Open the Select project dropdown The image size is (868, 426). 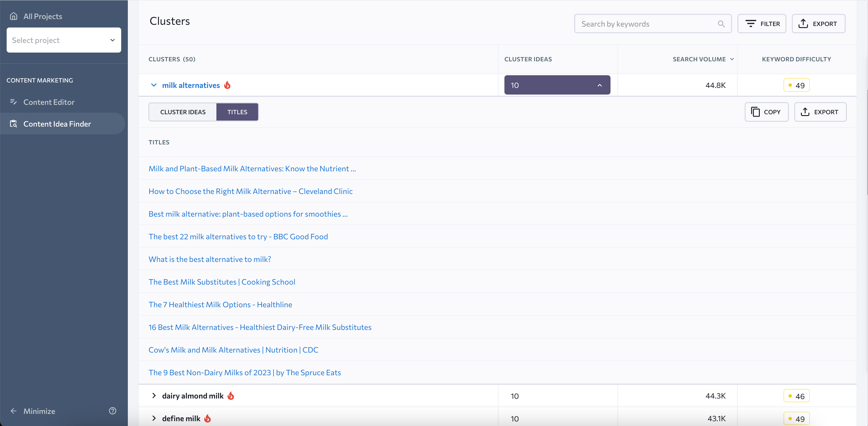pyautogui.click(x=64, y=40)
